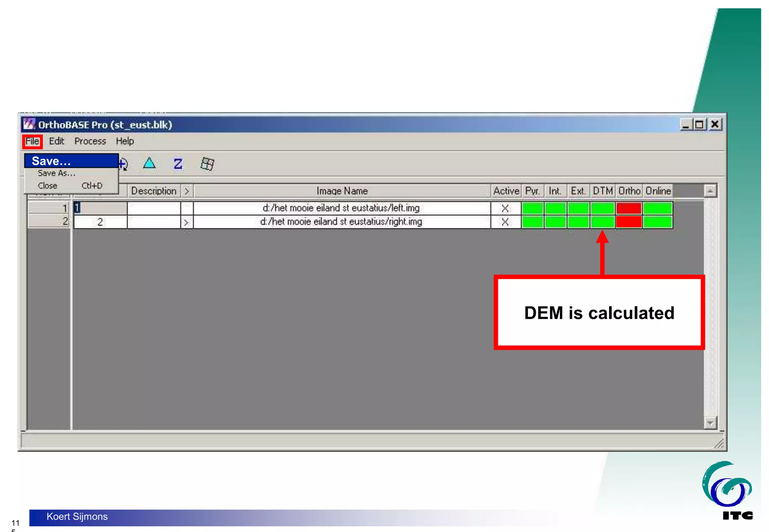Viewport: 769px width, 532px height.
Task: Click the DTM column header
Action: point(603,191)
